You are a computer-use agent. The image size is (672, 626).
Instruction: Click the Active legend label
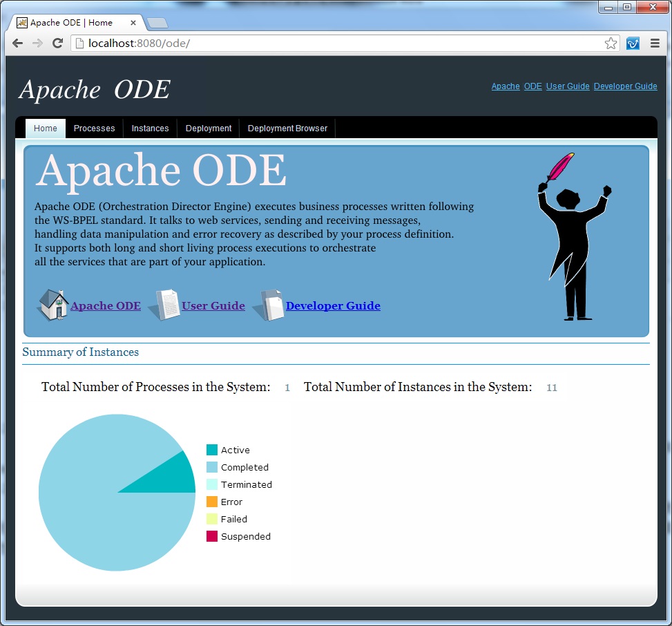[236, 450]
